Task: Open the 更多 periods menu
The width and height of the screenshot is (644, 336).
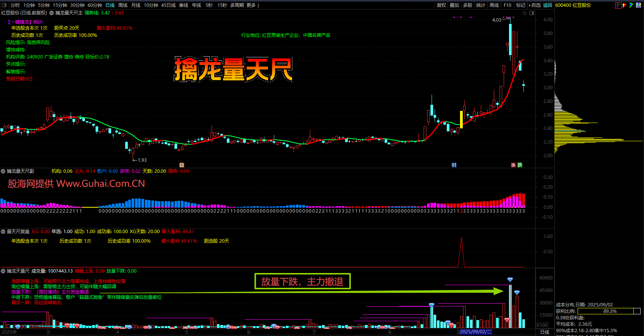Action: pyautogui.click(x=253, y=5)
